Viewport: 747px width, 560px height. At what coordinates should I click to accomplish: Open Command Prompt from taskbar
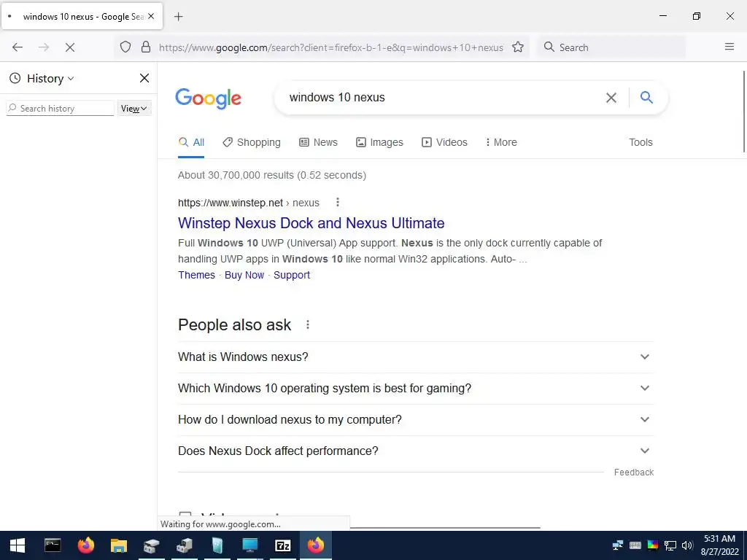pyautogui.click(x=53, y=545)
